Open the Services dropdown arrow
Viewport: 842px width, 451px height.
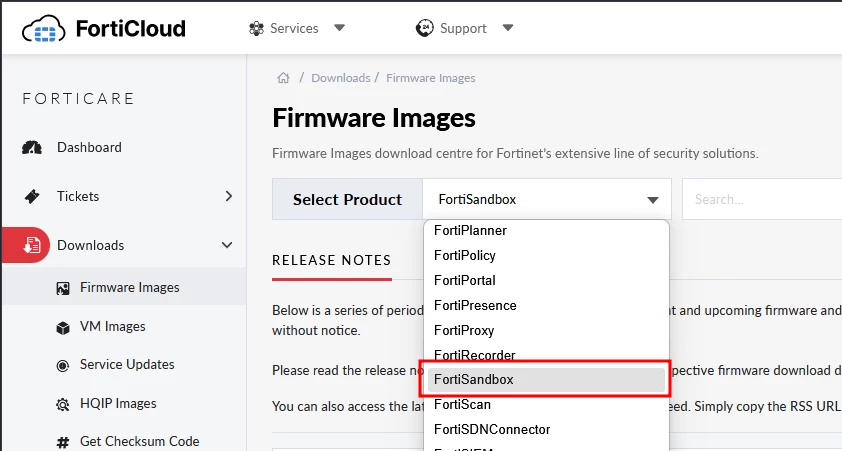click(x=339, y=28)
